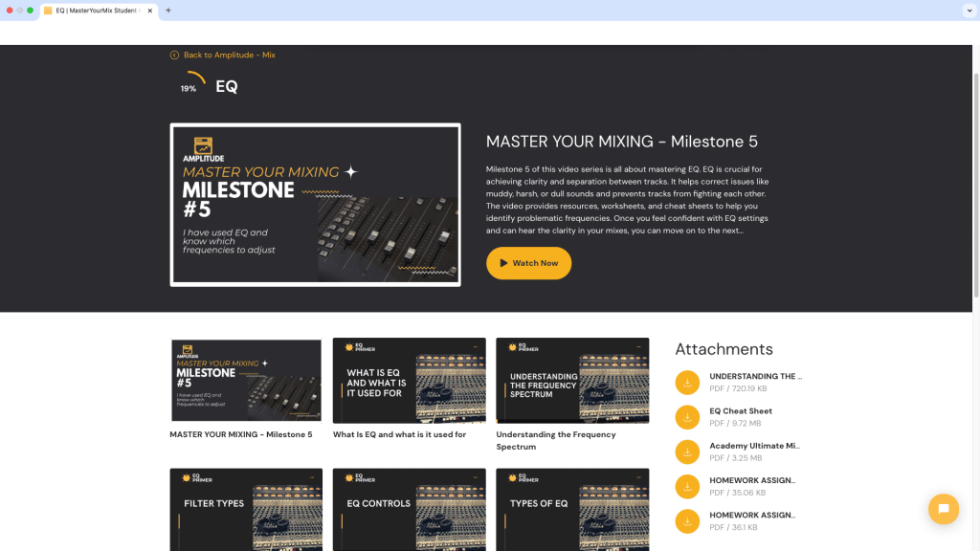This screenshot has height=551, width=980.
Task: Click the 19% course progress ring
Action: [x=190, y=84]
